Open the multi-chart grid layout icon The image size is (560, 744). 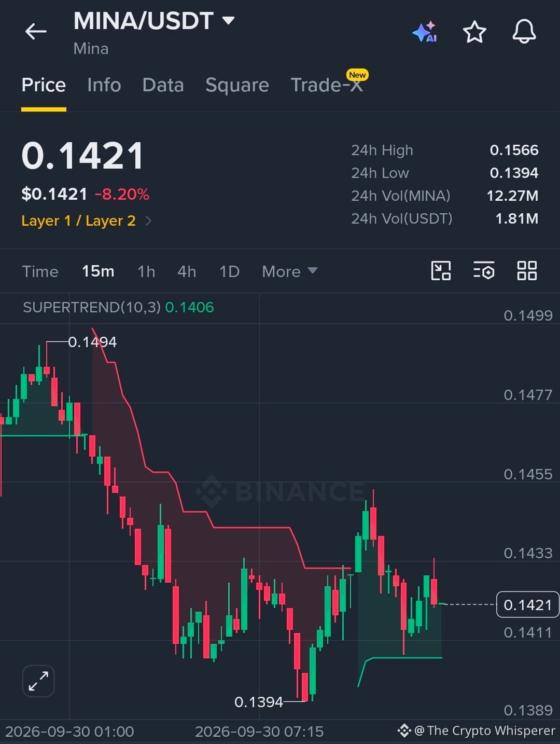pos(527,271)
